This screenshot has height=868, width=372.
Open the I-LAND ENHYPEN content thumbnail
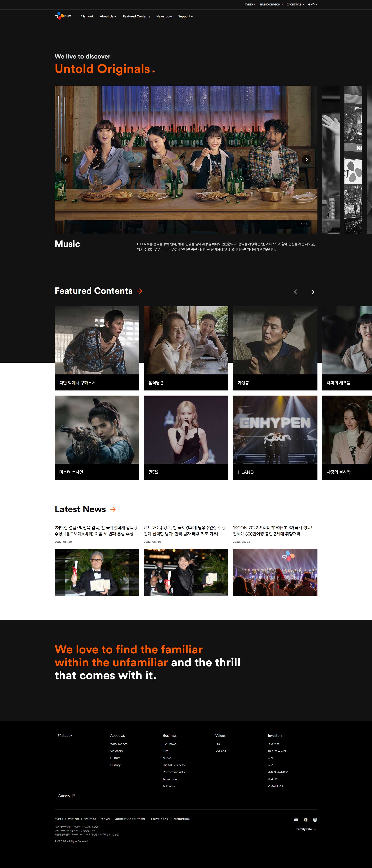tap(275, 437)
